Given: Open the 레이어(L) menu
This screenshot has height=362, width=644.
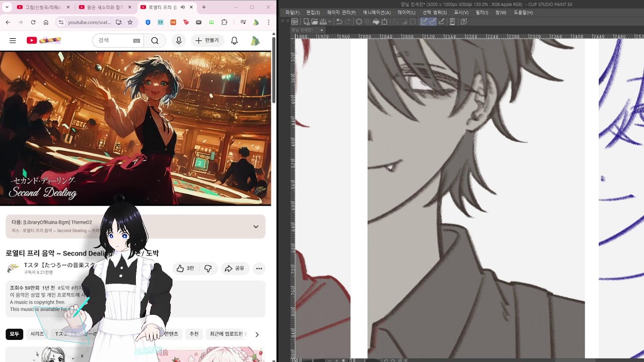Looking at the screenshot, I should pos(407,13).
